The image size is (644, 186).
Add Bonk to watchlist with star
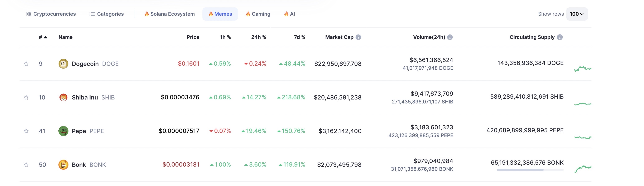pos(26,164)
